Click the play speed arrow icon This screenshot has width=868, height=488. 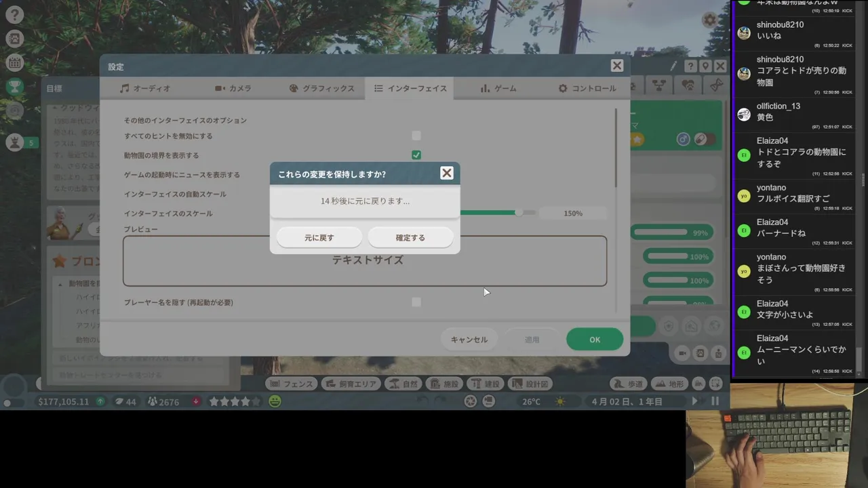pos(694,401)
